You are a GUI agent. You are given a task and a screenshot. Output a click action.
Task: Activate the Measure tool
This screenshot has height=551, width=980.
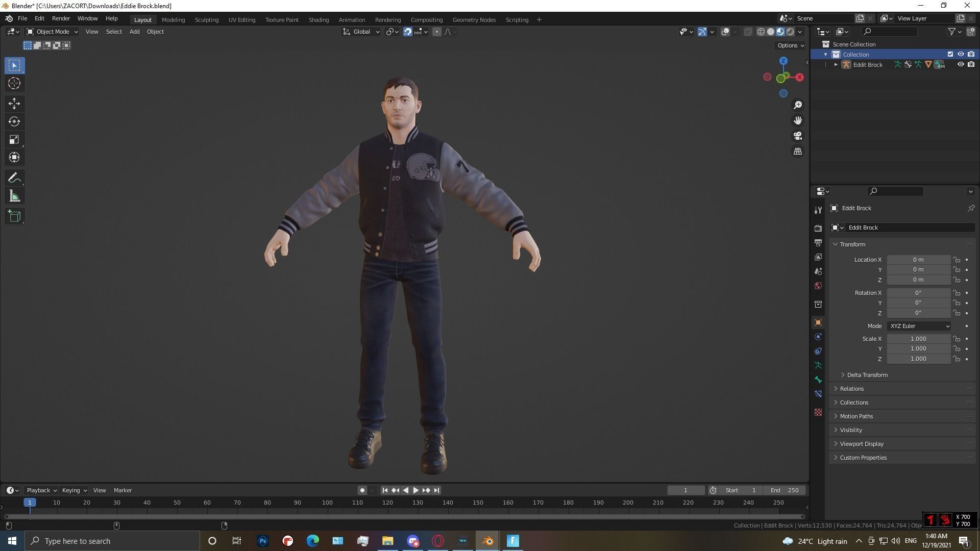tap(14, 195)
